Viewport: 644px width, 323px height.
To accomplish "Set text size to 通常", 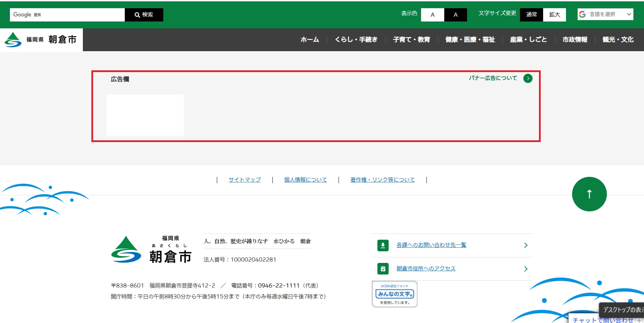I will click(531, 15).
